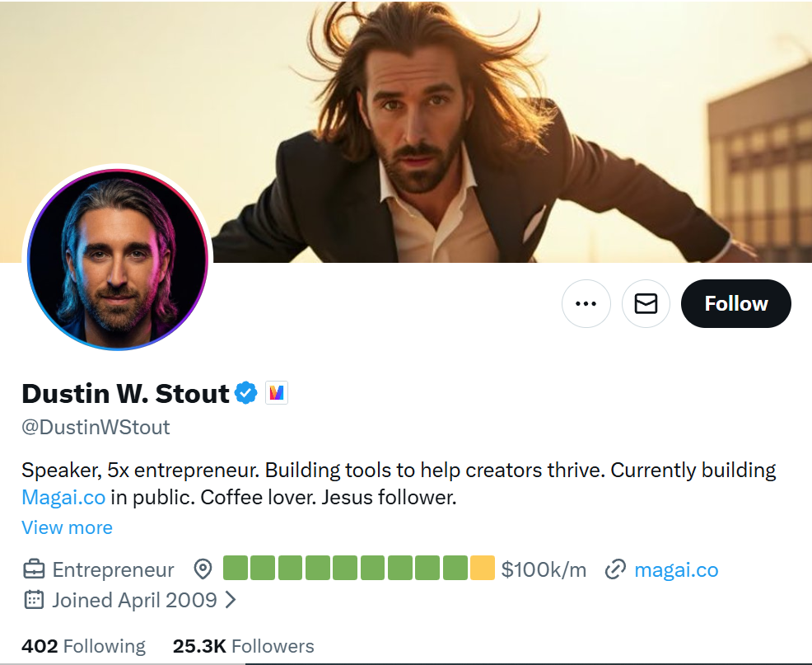Click the $100k/m location text
812x665 pixels.
pos(544,569)
